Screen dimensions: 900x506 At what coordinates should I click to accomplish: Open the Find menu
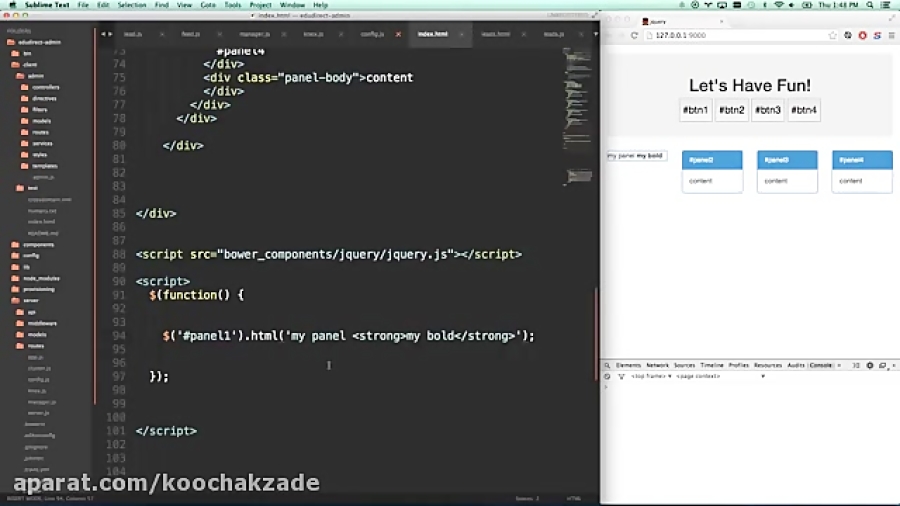click(162, 5)
